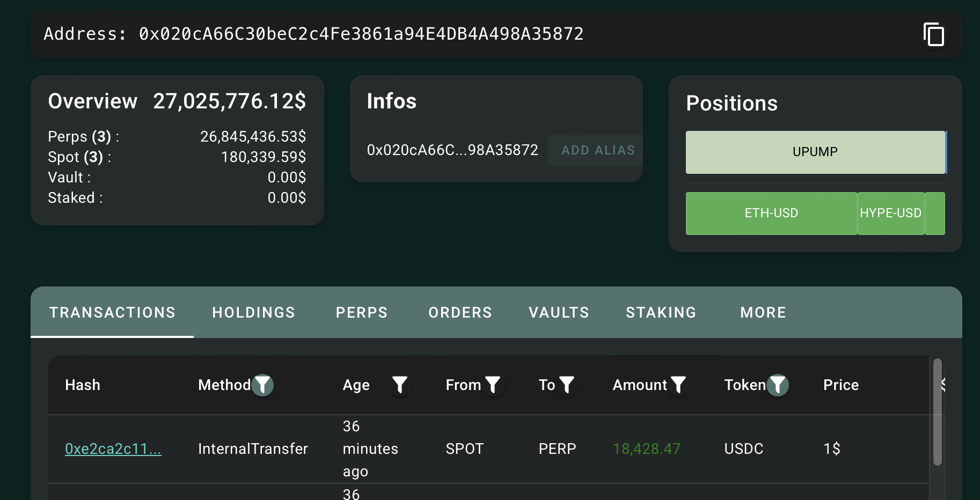Select the Transactions tab

pos(112,312)
